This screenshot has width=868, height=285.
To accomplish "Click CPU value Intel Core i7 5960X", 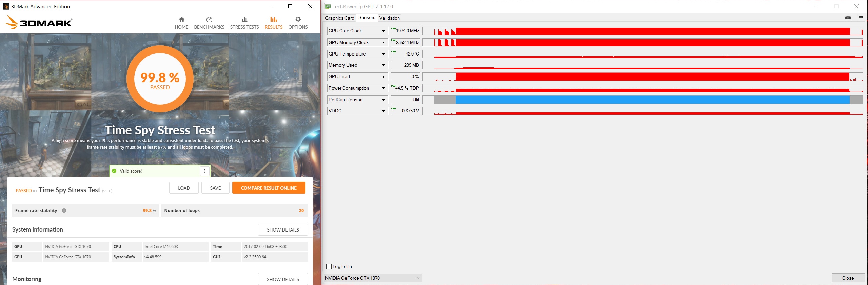I will pos(161,247).
